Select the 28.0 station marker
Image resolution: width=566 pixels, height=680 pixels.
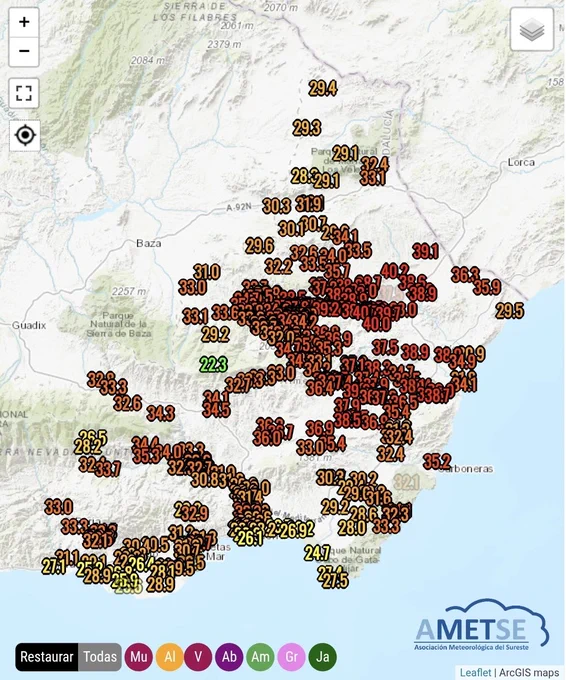[352, 528]
